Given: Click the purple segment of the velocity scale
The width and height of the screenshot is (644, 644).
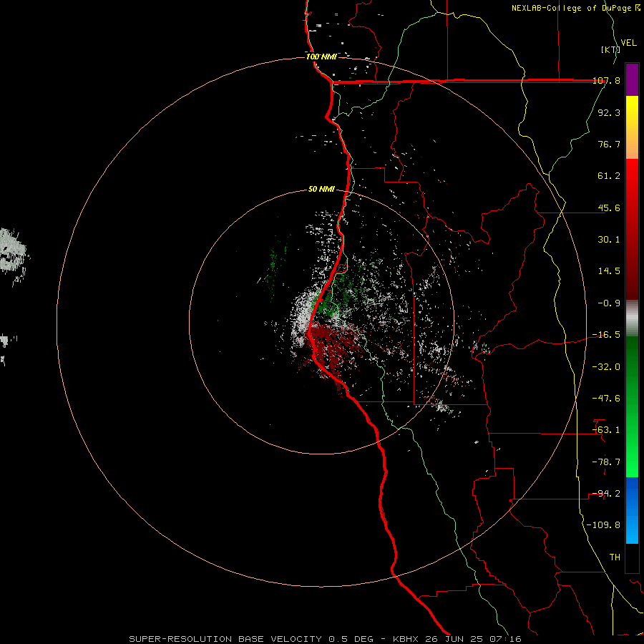Looking at the screenshot, I should 632,79.
